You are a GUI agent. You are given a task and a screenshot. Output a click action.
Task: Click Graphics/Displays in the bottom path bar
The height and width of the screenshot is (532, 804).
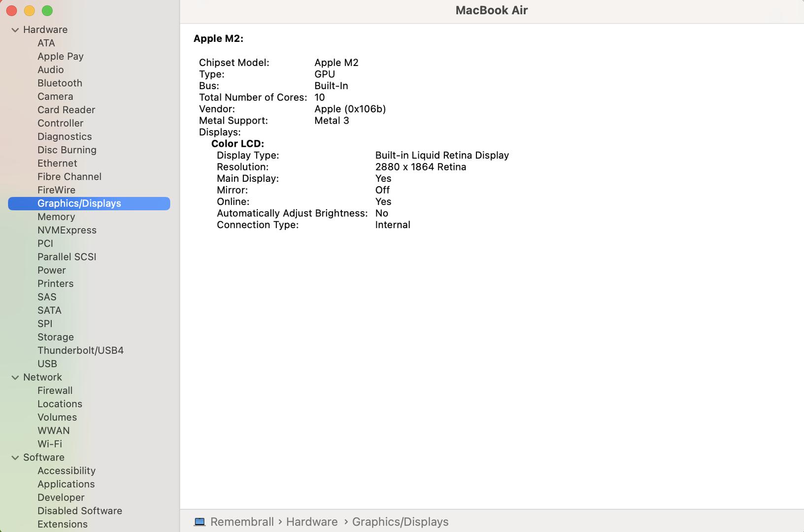point(400,522)
